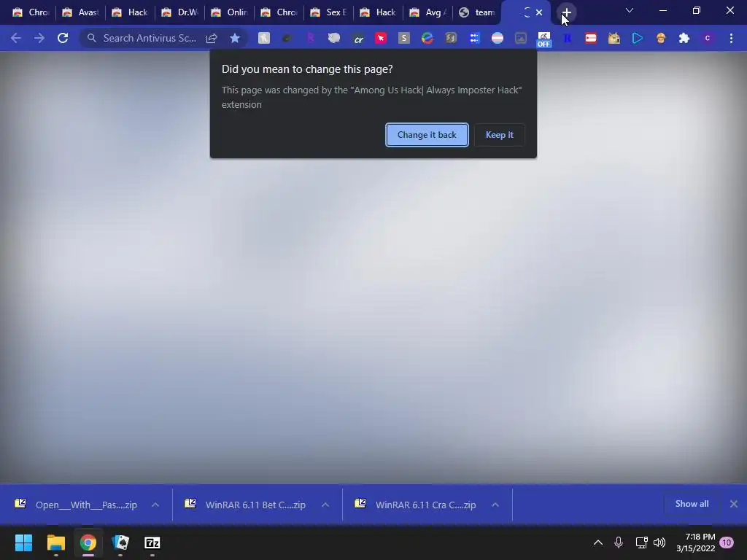The height and width of the screenshot is (560, 747).
Task: Click the red cursor arrow extension icon
Action: (x=381, y=38)
